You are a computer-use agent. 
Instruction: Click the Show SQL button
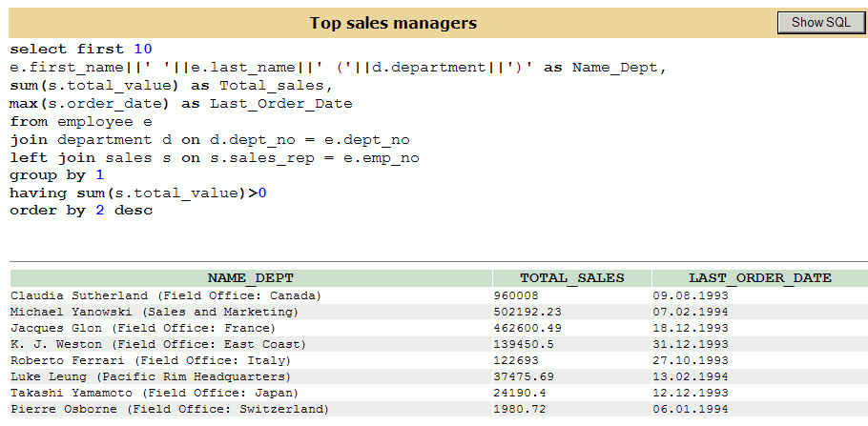point(821,23)
